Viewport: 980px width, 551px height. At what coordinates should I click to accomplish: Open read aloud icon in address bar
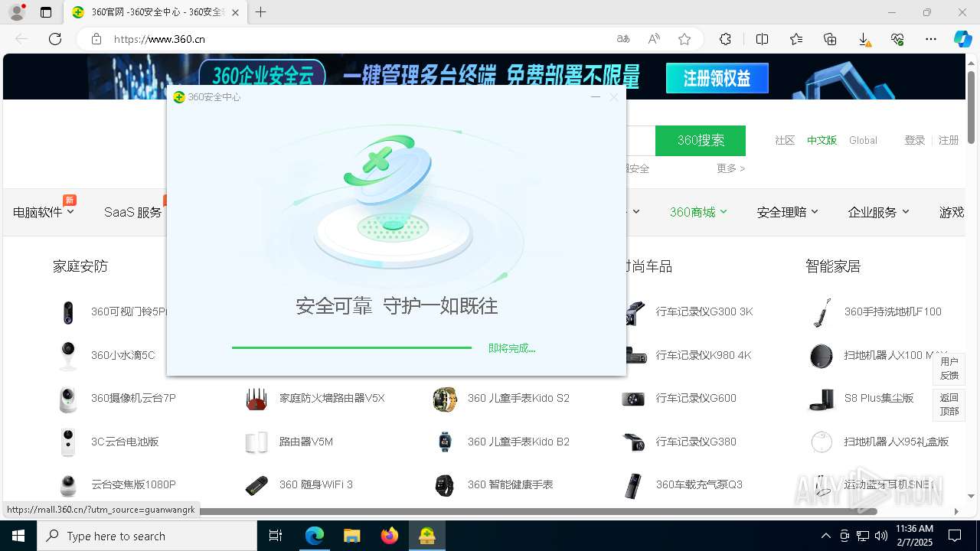coord(654,39)
